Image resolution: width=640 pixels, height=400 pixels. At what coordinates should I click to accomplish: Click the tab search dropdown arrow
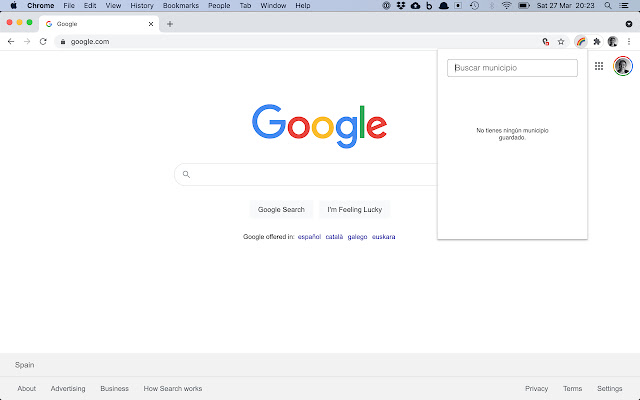coord(629,24)
